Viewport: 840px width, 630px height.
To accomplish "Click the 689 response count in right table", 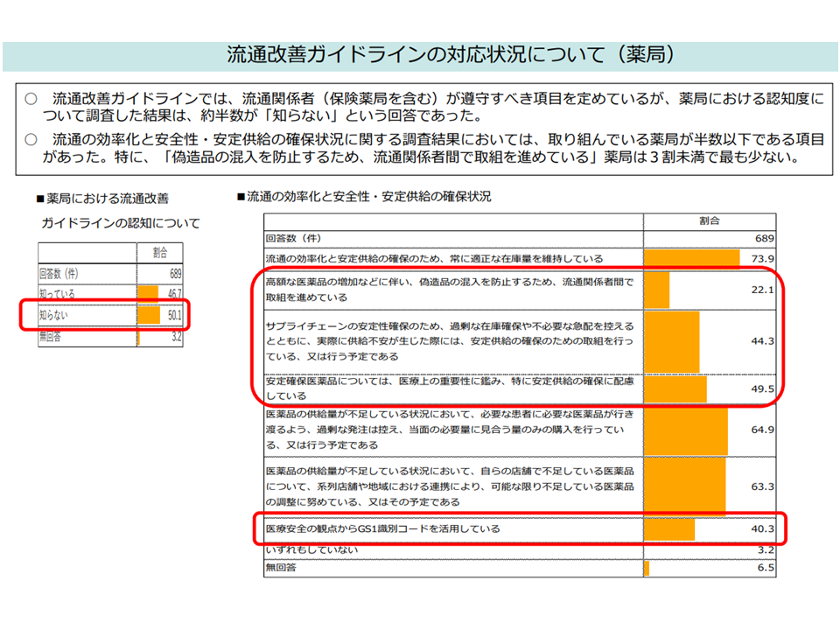I will [763, 238].
